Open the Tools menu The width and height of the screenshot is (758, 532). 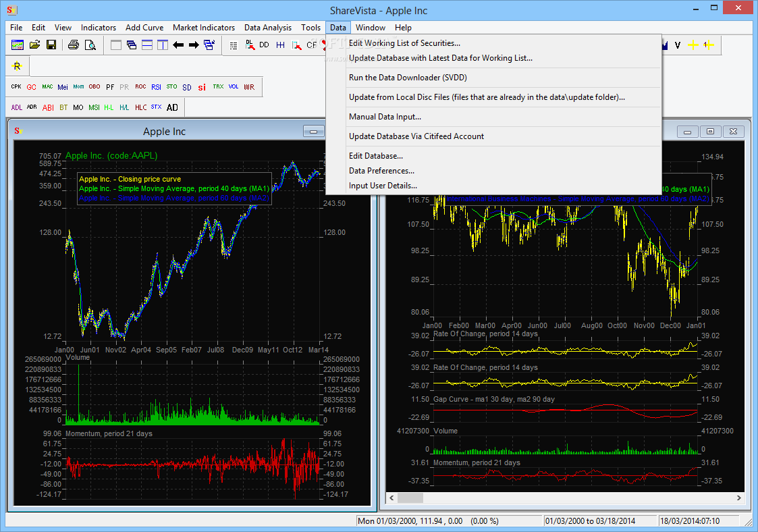tap(310, 28)
